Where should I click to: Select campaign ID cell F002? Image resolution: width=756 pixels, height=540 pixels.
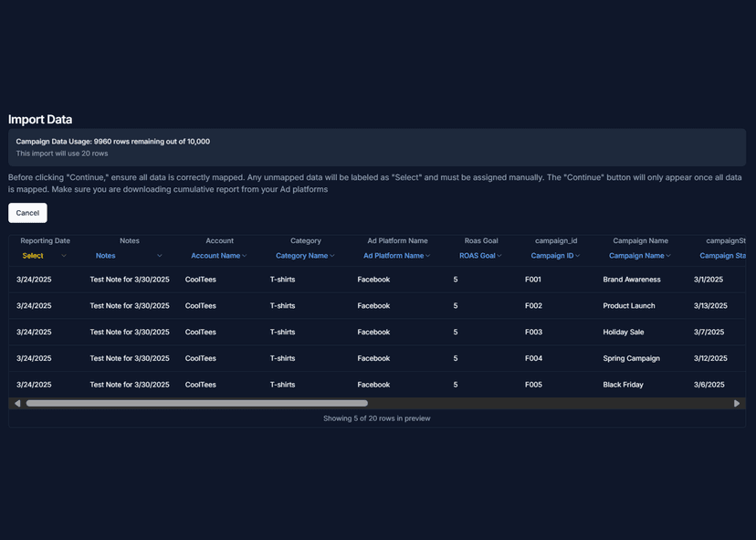tap(533, 306)
